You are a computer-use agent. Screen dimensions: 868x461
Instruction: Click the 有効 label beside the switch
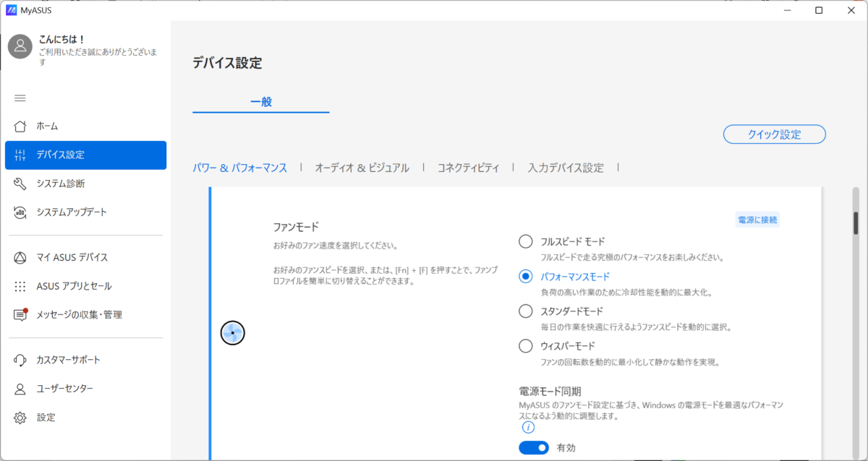566,448
